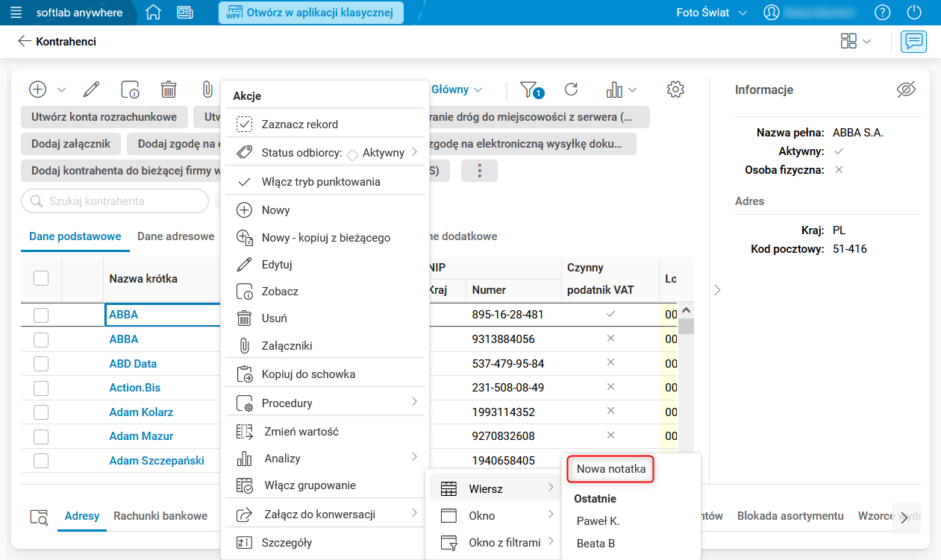Viewport: 941px width, 560px height.
Task: Open the help question mark icon
Action: click(883, 13)
